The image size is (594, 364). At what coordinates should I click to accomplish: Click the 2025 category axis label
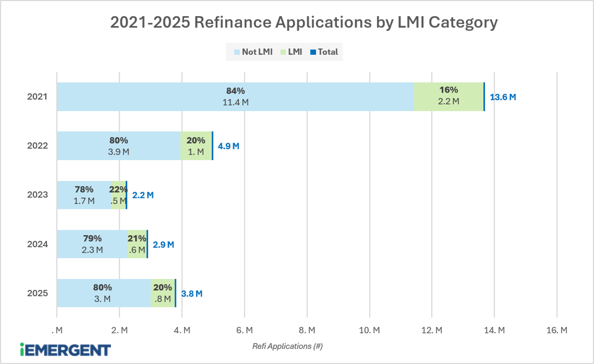click(x=37, y=293)
